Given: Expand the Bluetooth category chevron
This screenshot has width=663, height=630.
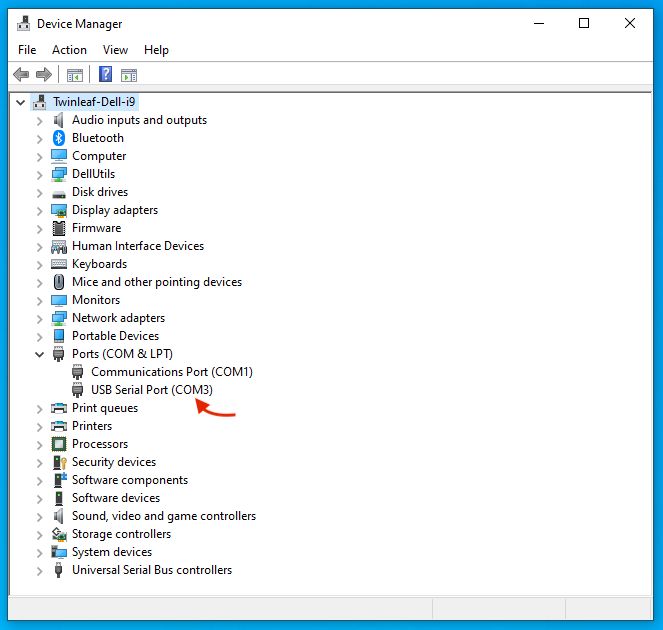Looking at the screenshot, I should coord(39,139).
